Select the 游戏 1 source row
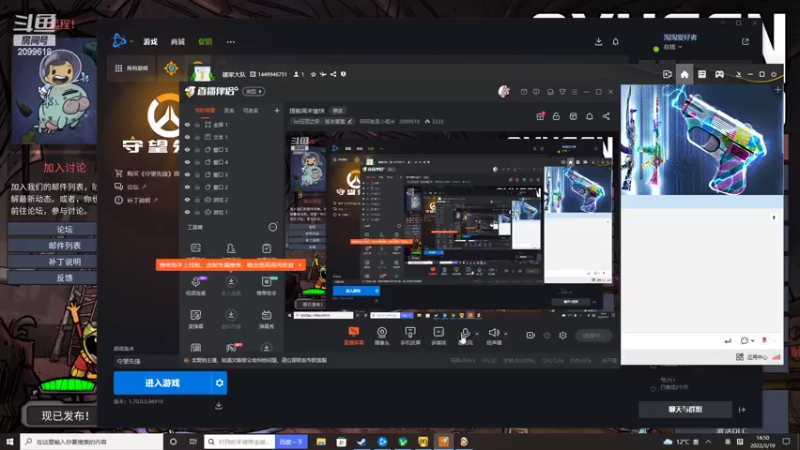800x450 pixels. click(x=232, y=212)
